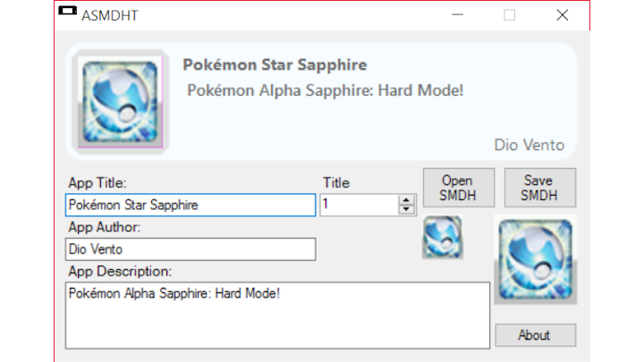
Task: Focus the App Author input field
Action: (191, 249)
